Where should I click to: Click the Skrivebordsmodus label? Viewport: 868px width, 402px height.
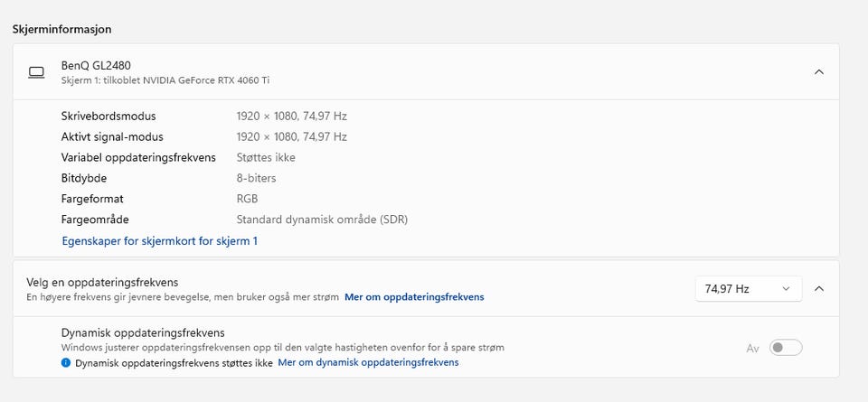[108, 117]
